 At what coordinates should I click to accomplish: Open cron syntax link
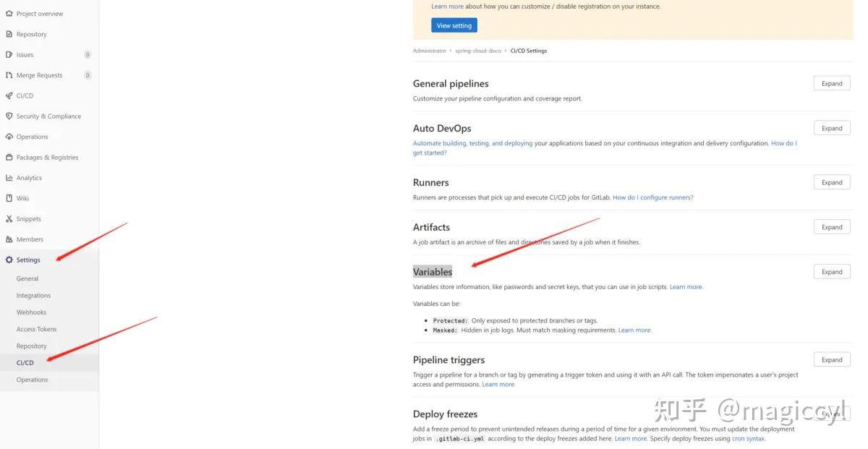pyautogui.click(x=748, y=439)
